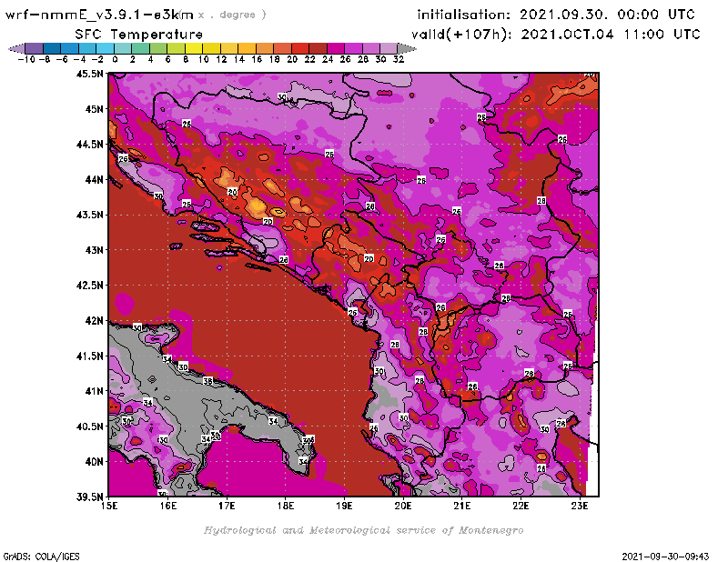Open the Hydrological and Meteorological service of Montenegro caption
The width and height of the screenshot is (728, 562).
pos(363,529)
